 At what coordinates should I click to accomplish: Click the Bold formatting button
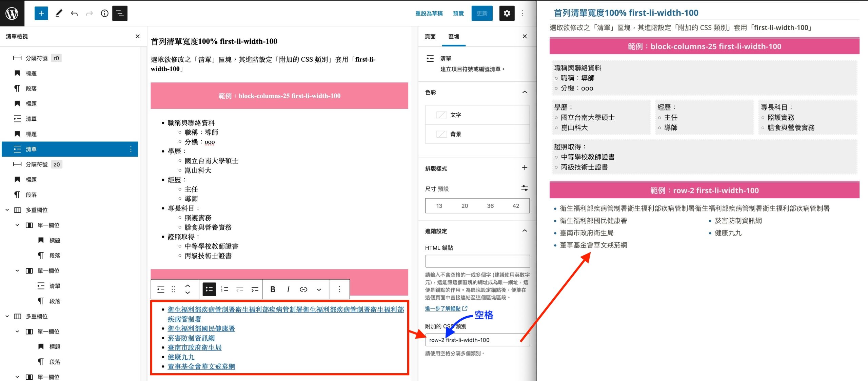click(273, 289)
